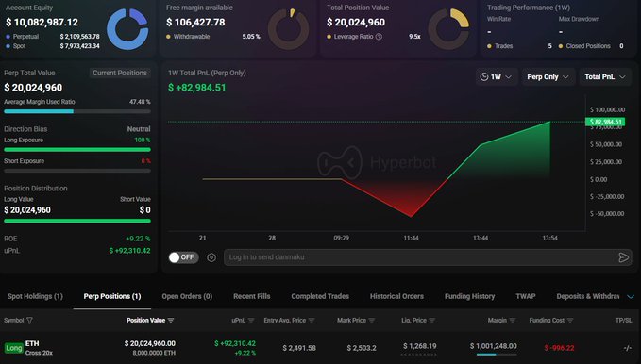Select Perp Positions (1) tab
This screenshot has width=641, height=364.
(x=112, y=296)
